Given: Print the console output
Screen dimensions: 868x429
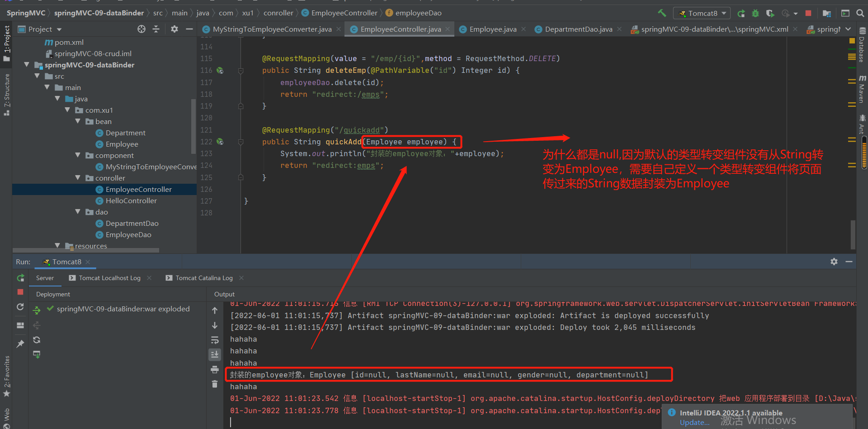Looking at the screenshot, I should [215, 369].
